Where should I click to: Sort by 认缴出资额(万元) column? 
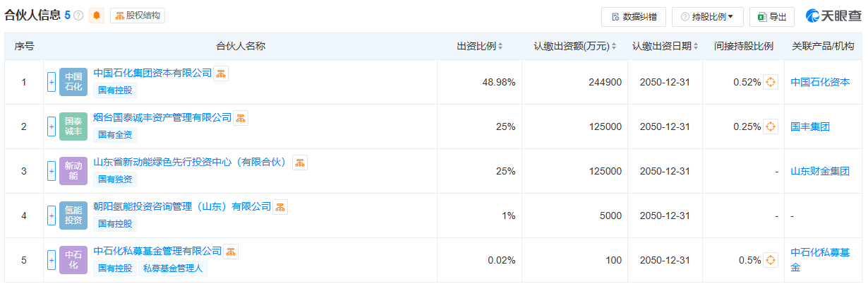click(x=574, y=47)
